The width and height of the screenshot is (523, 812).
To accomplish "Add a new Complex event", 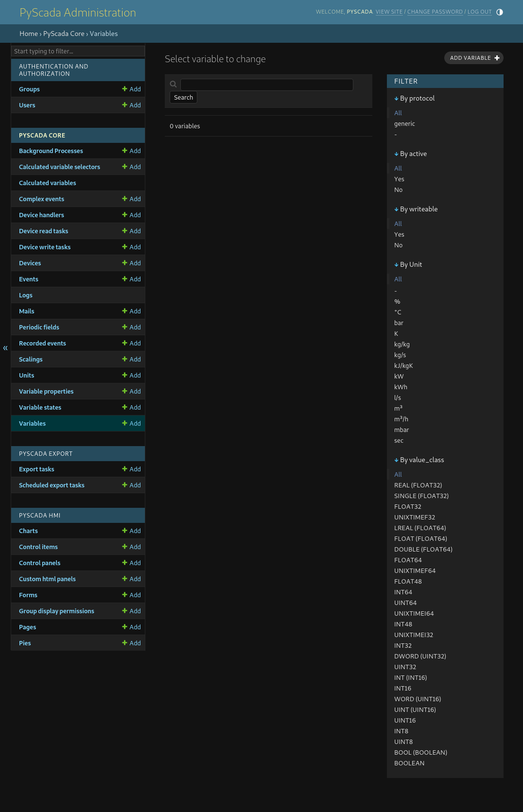I will click(131, 199).
